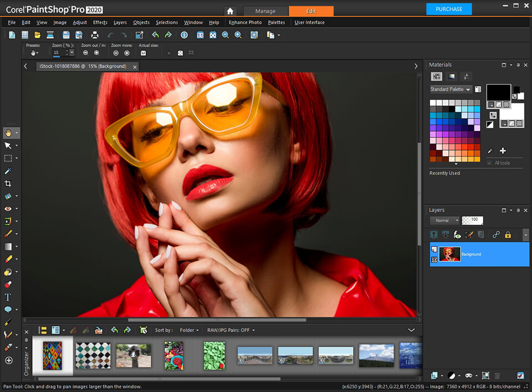Enable the All tools checkbox in Materials
This screenshot has width=532, height=392.
coord(489,163)
